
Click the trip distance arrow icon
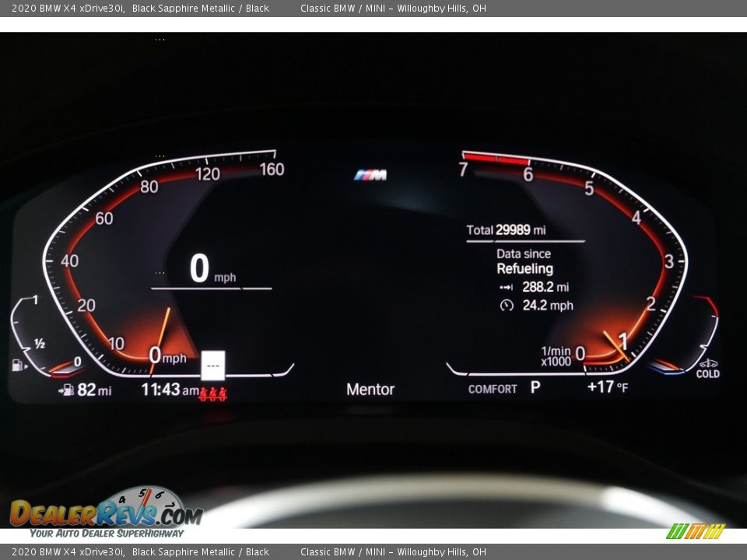point(506,287)
